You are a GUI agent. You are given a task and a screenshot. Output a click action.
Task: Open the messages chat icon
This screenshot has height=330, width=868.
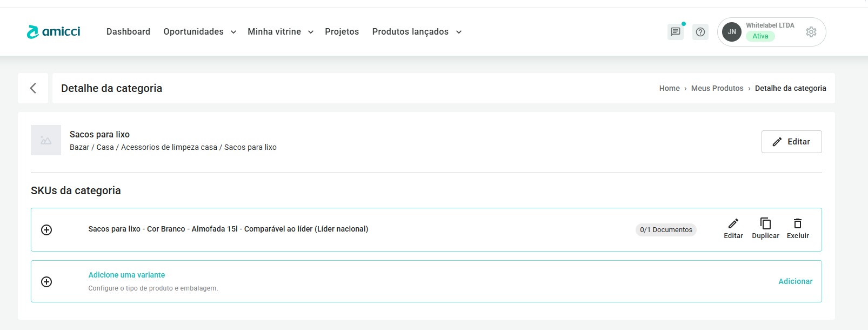pos(676,32)
